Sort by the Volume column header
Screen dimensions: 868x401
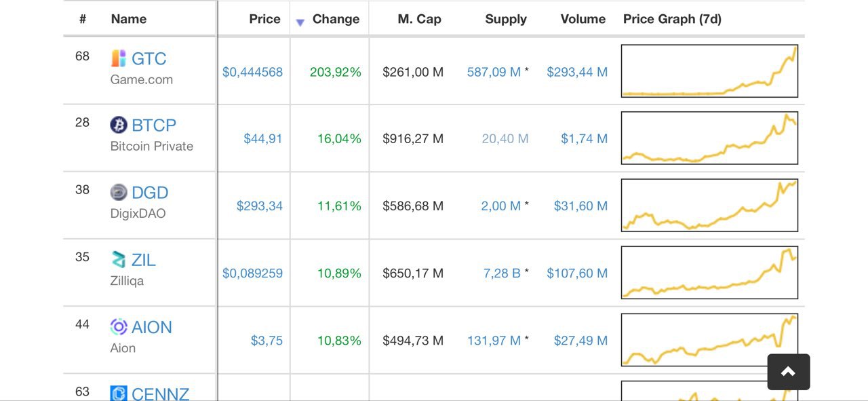(x=583, y=19)
